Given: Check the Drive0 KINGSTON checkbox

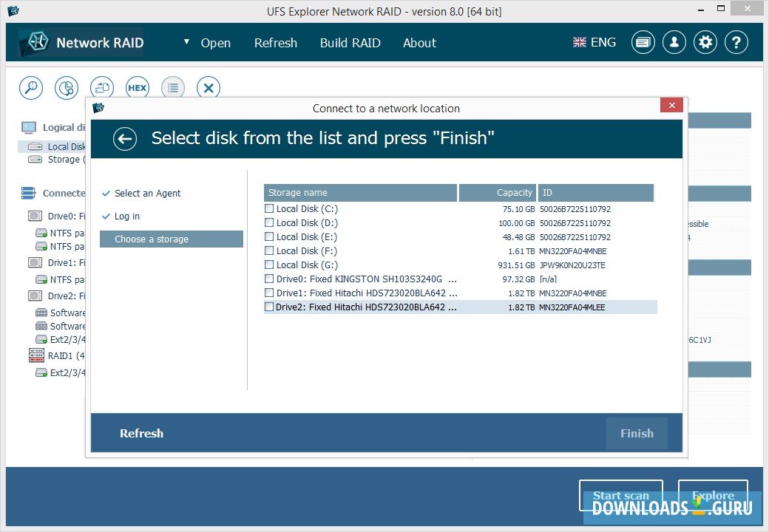Looking at the screenshot, I should [x=268, y=279].
